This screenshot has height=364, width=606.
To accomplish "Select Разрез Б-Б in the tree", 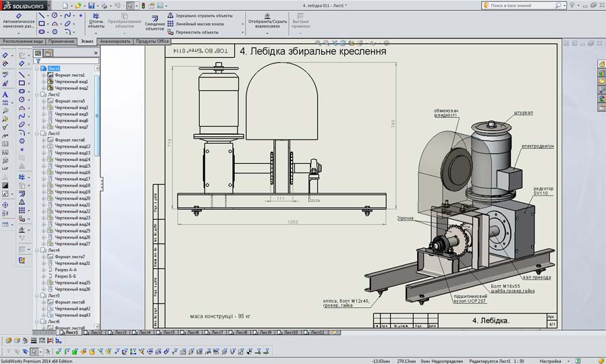I will pyautogui.click(x=65, y=276).
